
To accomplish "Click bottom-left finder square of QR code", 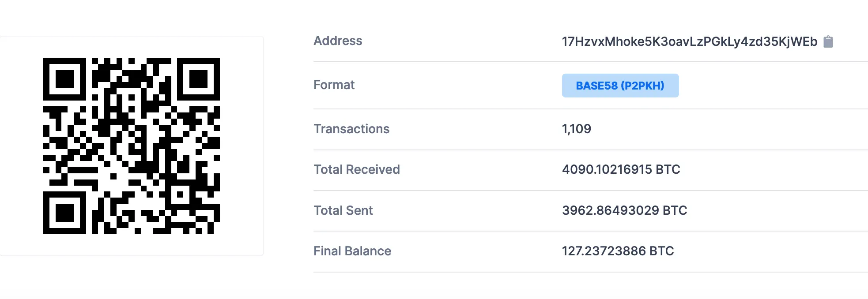I will pos(64,213).
